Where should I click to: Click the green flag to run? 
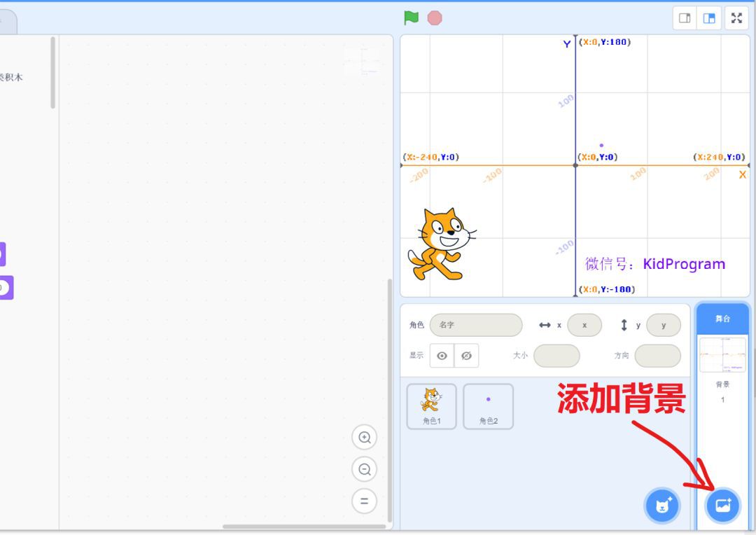click(x=412, y=18)
